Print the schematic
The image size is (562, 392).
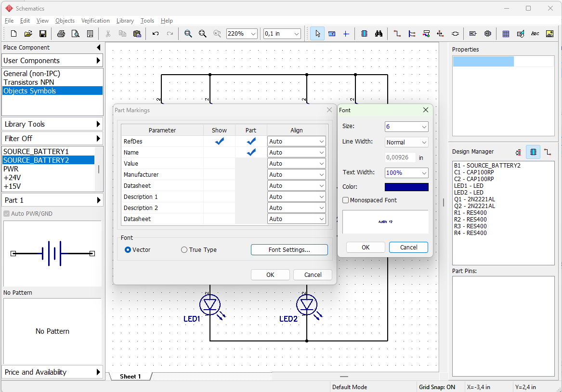tap(61, 34)
